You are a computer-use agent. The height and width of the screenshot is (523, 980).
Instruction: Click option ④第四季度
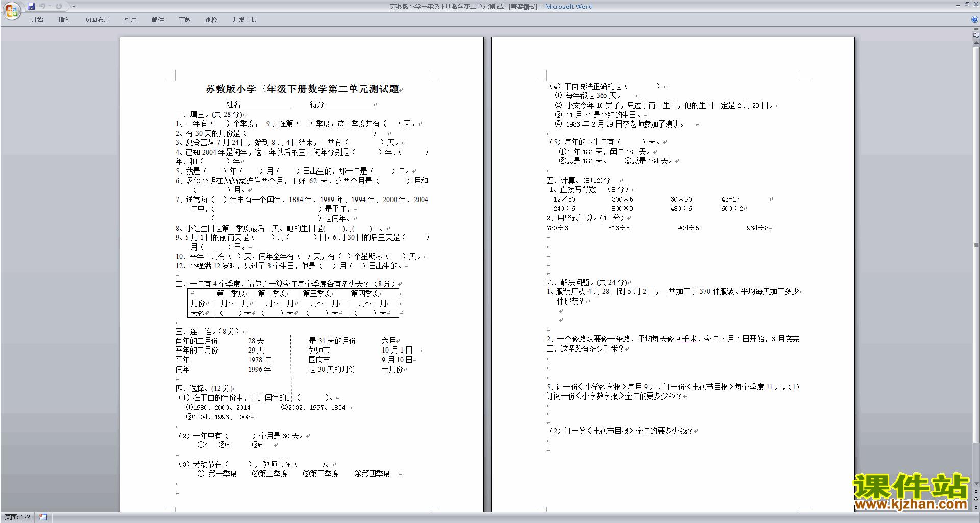tap(372, 474)
